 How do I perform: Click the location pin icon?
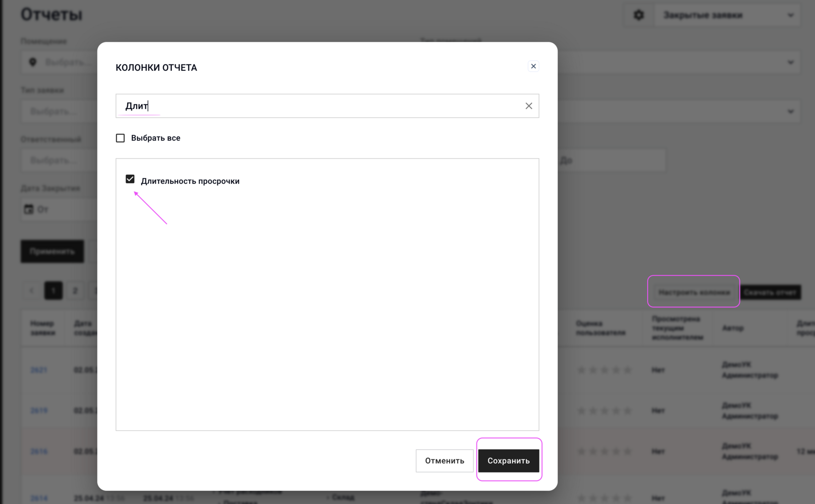pos(33,62)
